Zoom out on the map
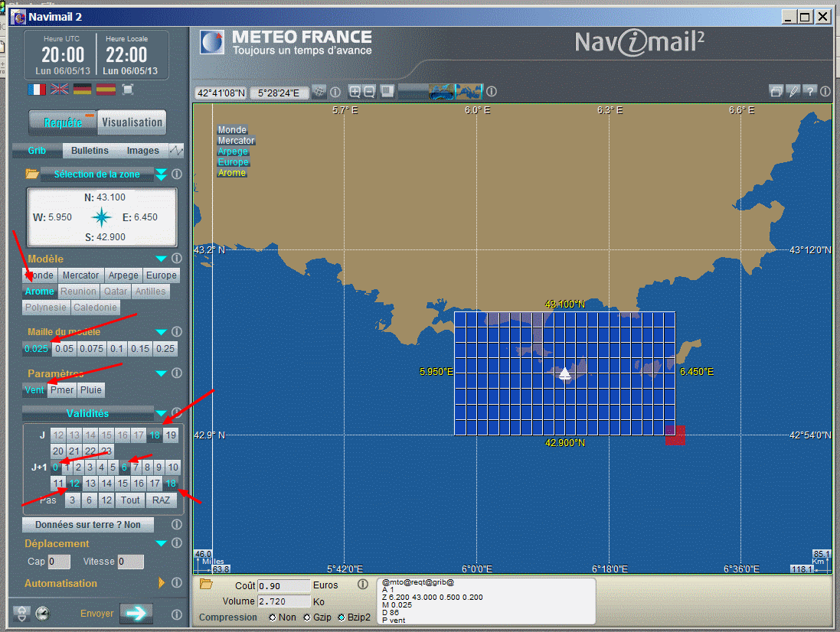 click(369, 92)
